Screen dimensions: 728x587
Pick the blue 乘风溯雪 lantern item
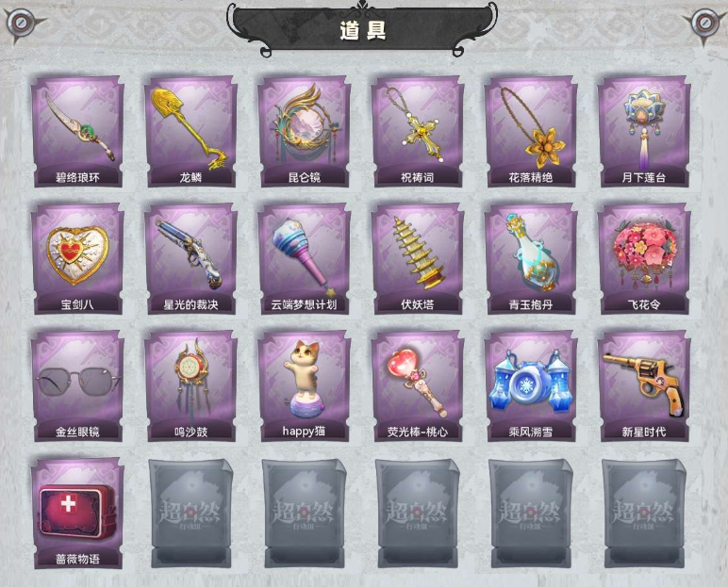[531, 386]
